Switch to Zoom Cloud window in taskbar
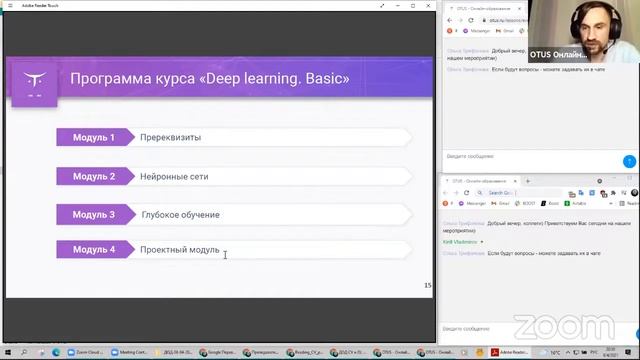 click(x=86, y=352)
